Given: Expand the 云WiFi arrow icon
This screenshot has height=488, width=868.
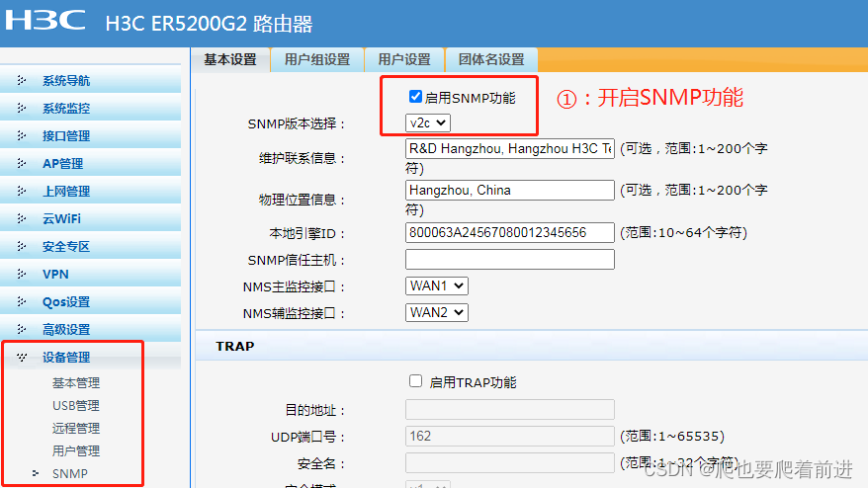Looking at the screenshot, I should point(22,218).
